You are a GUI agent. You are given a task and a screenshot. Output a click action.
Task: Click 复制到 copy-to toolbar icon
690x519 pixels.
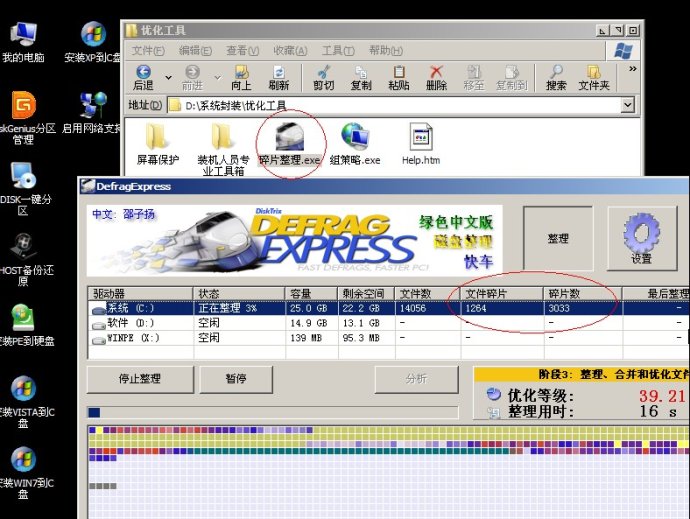click(x=511, y=77)
